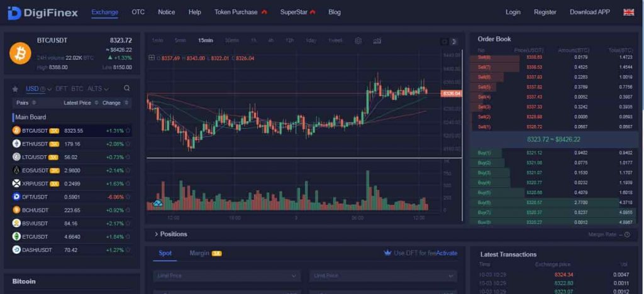Show favorites with the star filter icon
This screenshot has height=294, width=644.
[15, 89]
